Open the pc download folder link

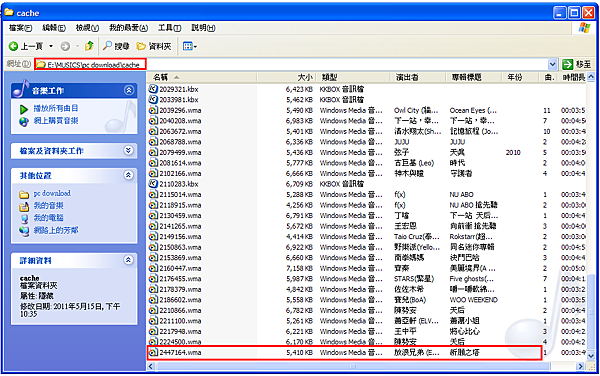[x=52, y=193]
